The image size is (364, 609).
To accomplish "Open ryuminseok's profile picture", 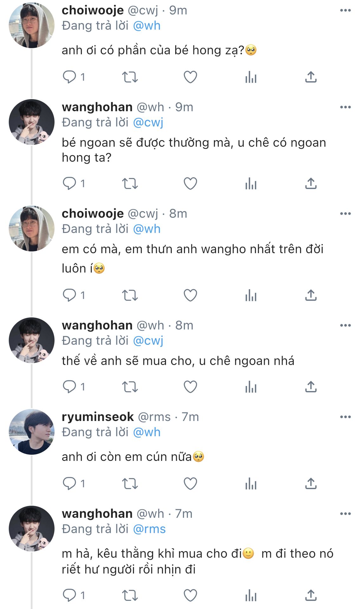I will [x=31, y=432].
